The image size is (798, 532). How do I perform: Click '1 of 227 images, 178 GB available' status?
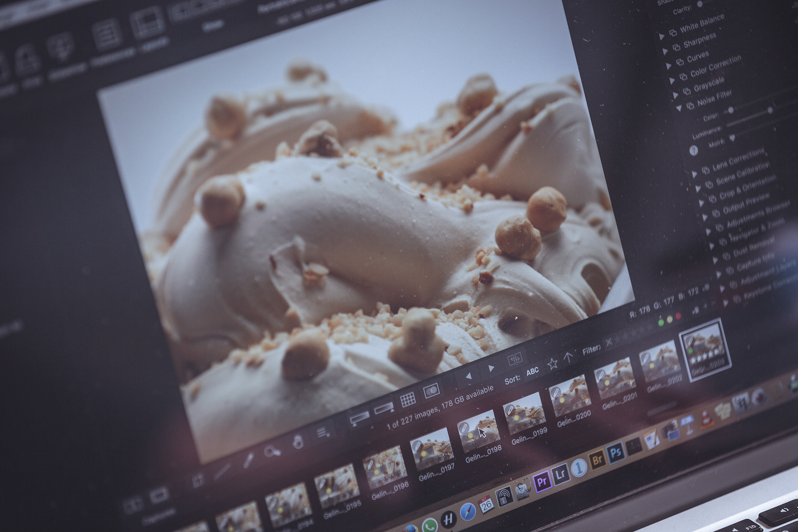(441, 408)
